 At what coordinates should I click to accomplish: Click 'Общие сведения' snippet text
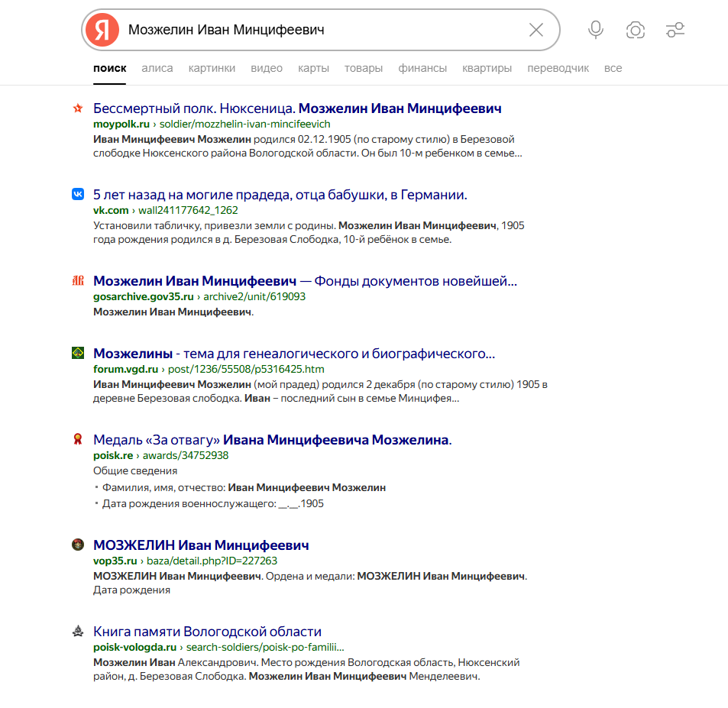(x=135, y=470)
